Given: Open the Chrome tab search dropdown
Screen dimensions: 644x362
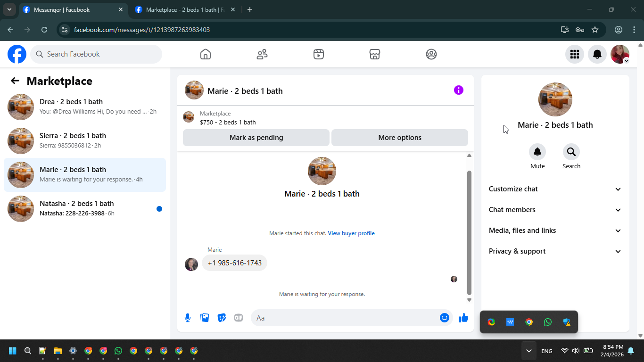Looking at the screenshot, I should click(x=9, y=9).
